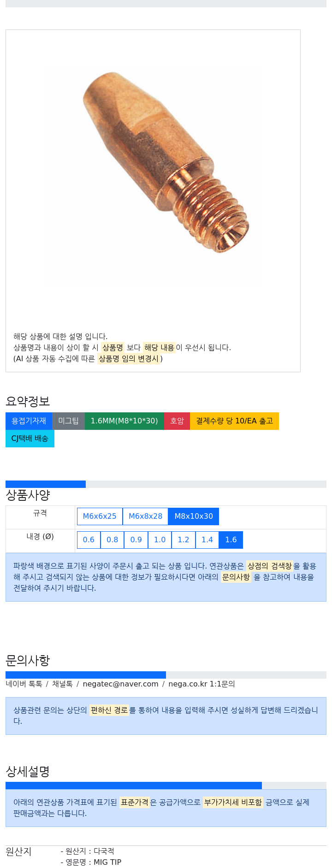Pick inner diameter 0.6

89,540
